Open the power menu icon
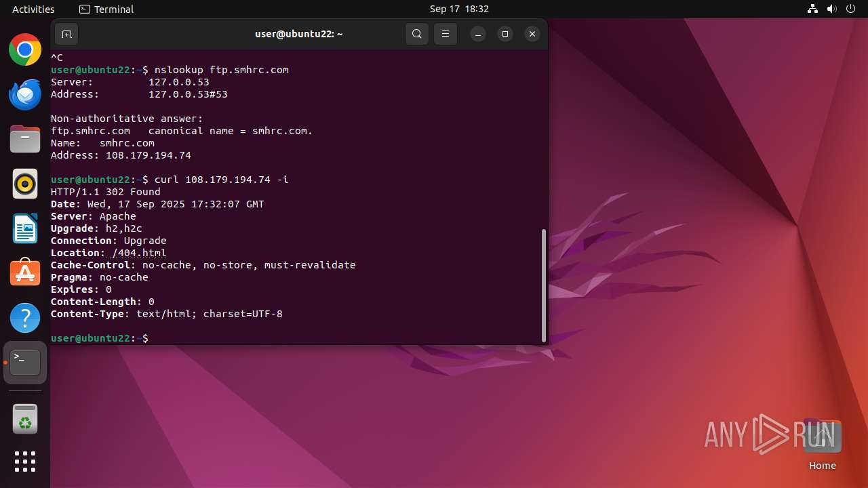The image size is (868, 488). tap(851, 9)
